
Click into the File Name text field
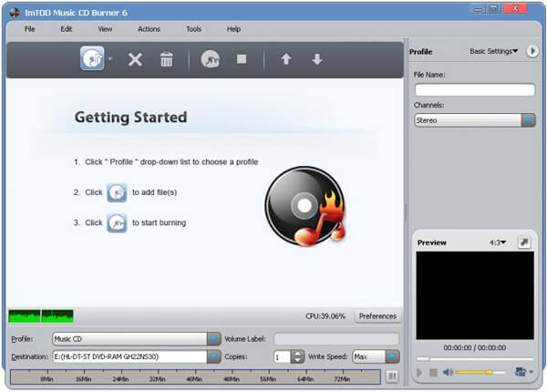pos(475,89)
